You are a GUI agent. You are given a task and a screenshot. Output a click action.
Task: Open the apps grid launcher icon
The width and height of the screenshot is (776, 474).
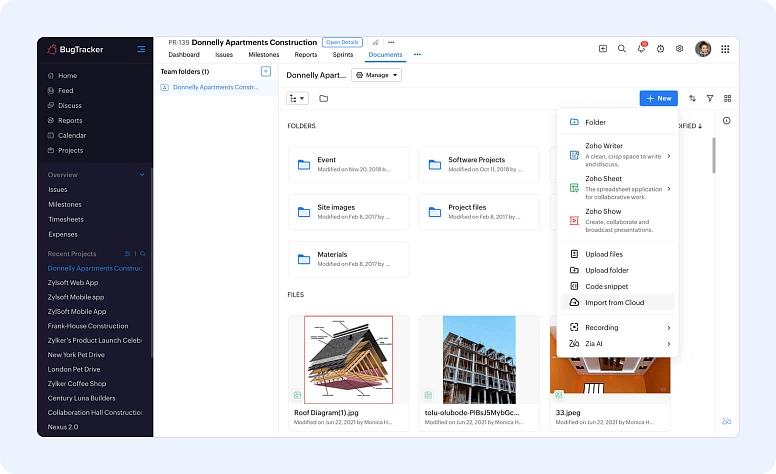(x=725, y=48)
